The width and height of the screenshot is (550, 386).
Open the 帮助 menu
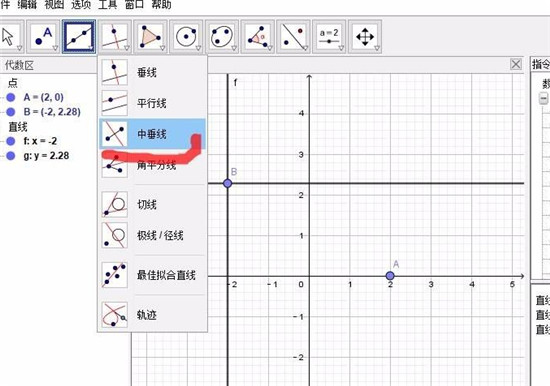point(161,5)
